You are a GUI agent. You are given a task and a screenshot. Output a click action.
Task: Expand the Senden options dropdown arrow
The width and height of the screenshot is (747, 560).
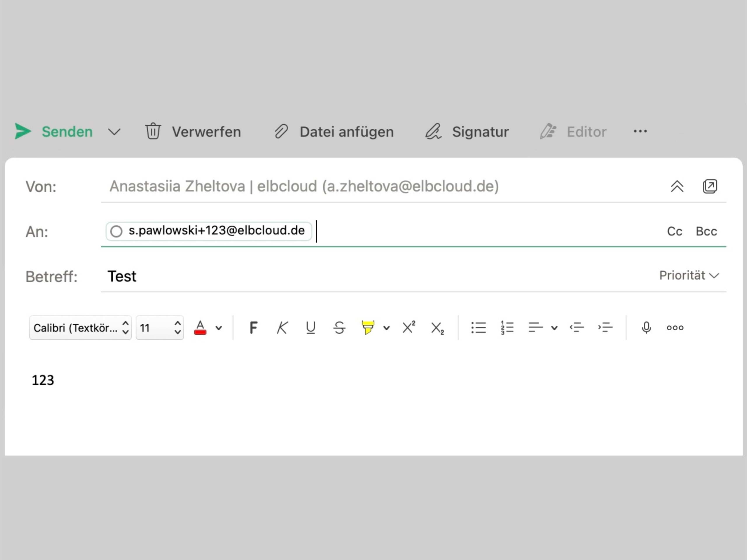click(x=114, y=132)
